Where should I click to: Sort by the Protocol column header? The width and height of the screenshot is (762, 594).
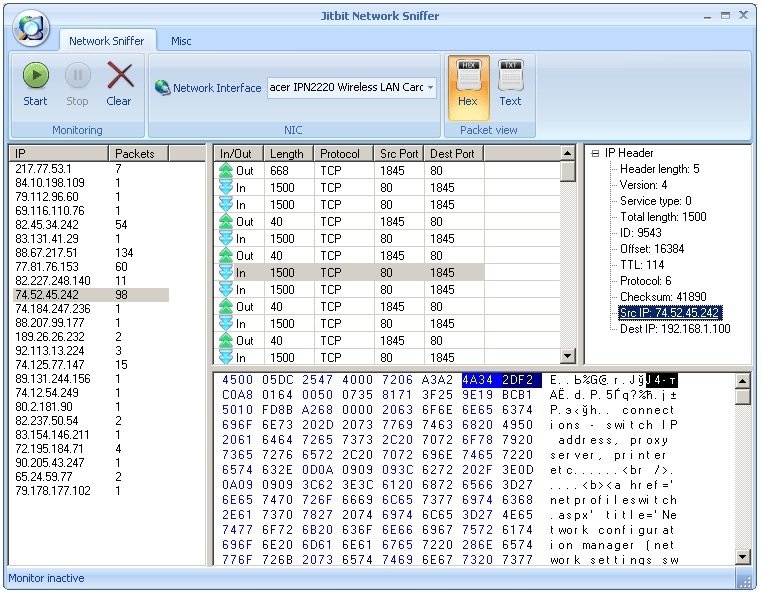tap(344, 154)
